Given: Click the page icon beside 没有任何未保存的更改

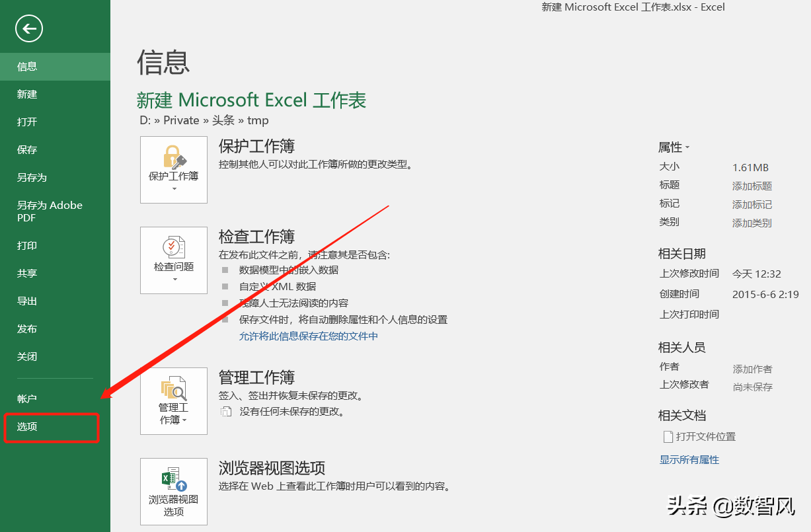Looking at the screenshot, I should click(x=226, y=412).
